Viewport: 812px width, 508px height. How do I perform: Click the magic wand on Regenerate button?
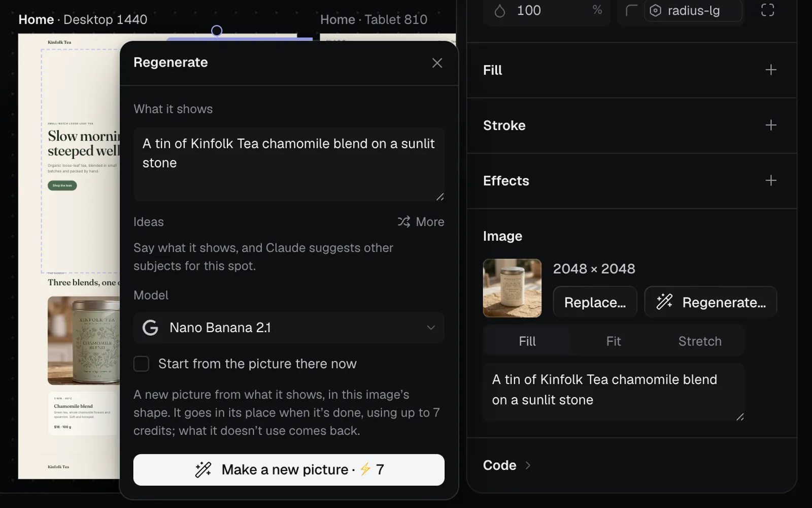pyautogui.click(x=664, y=302)
